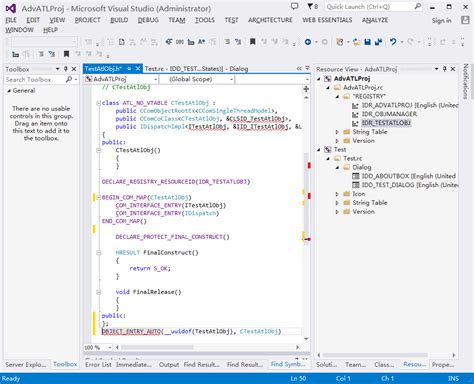
Task: Open the DEBUG menu
Action: tap(148, 20)
